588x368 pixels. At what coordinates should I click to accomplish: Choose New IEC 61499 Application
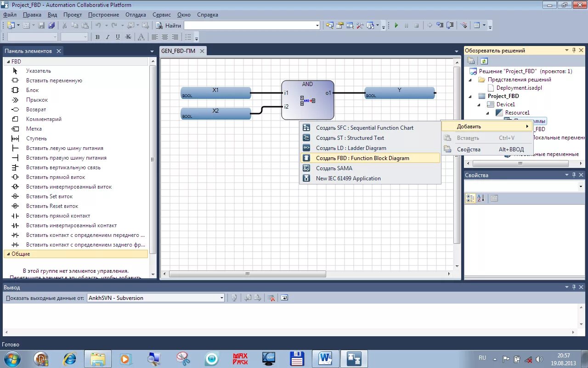point(370,178)
